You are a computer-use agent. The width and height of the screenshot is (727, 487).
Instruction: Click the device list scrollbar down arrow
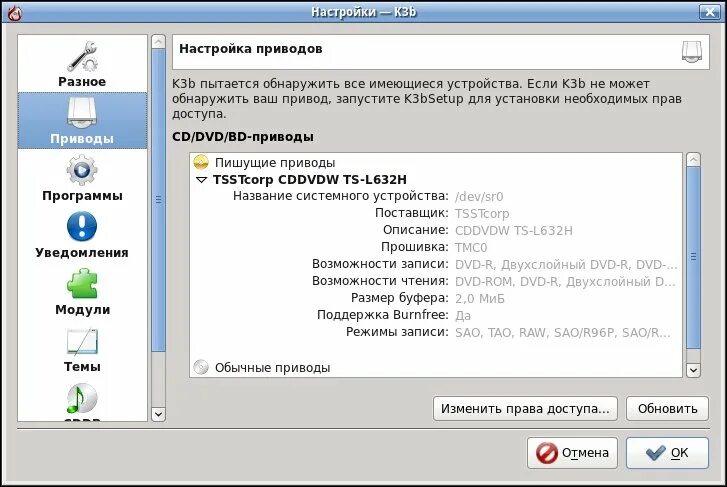click(x=693, y=370)
